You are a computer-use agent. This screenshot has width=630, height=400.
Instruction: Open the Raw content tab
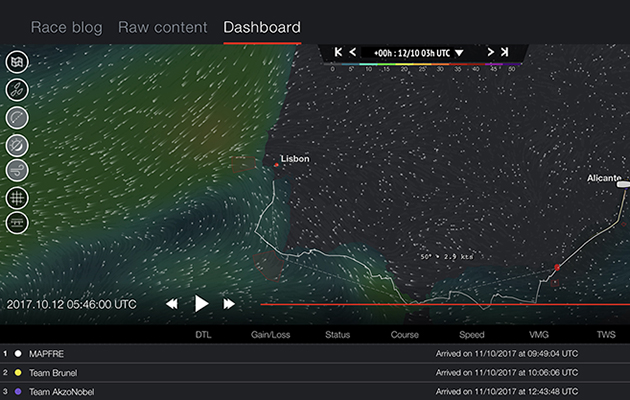(x=162, y=27)
